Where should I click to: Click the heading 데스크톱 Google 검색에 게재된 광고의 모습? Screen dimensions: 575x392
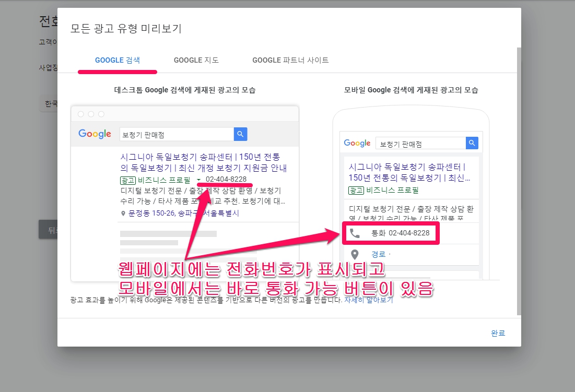(x=185, y=90)
